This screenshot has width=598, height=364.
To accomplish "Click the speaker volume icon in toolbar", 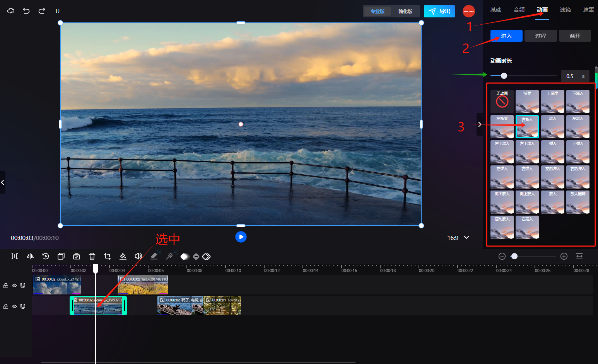I will [x=138, y=256].
